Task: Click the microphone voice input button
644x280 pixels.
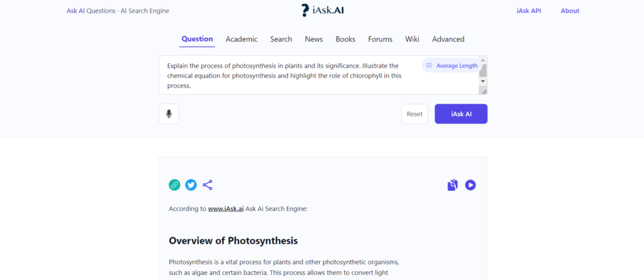Action: (x=169, y=114)
